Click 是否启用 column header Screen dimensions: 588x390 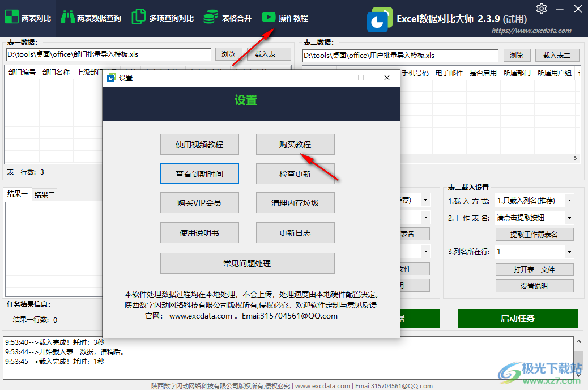[483, 73]
